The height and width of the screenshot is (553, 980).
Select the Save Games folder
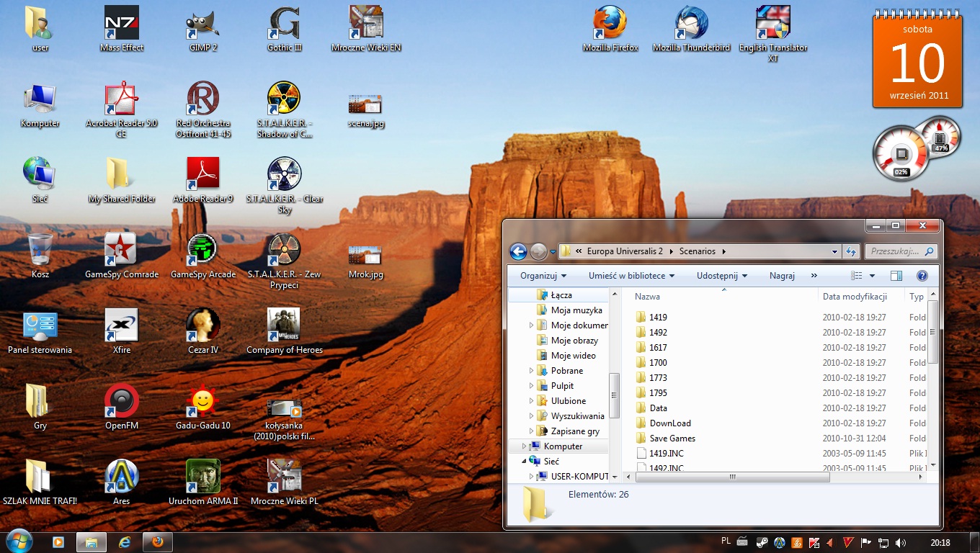click(672, 439)
